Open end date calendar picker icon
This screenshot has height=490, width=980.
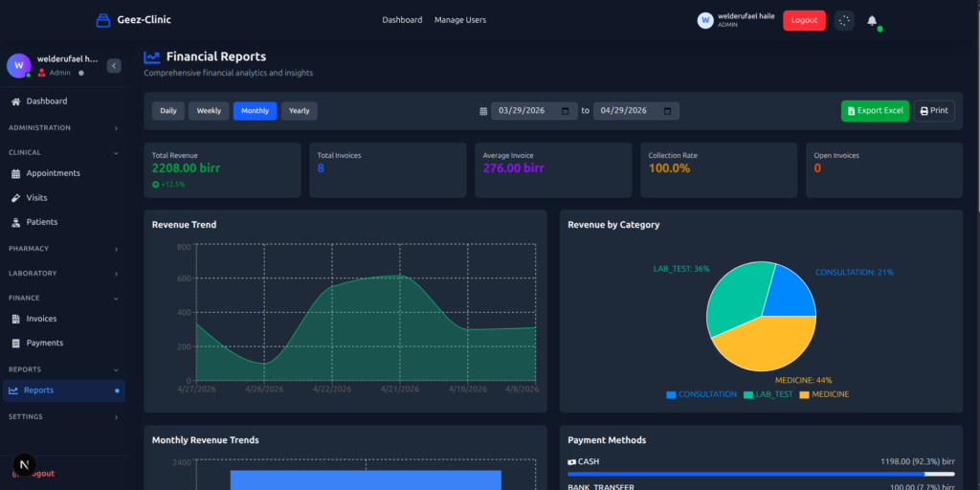[667, 111]
